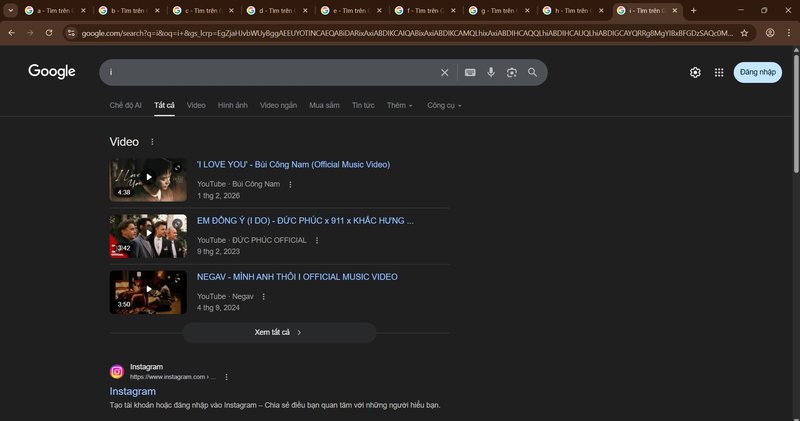Open options menu for Instagram result
Image resolution: width=800 pixels, height=421 pixels.
[227, 377]
